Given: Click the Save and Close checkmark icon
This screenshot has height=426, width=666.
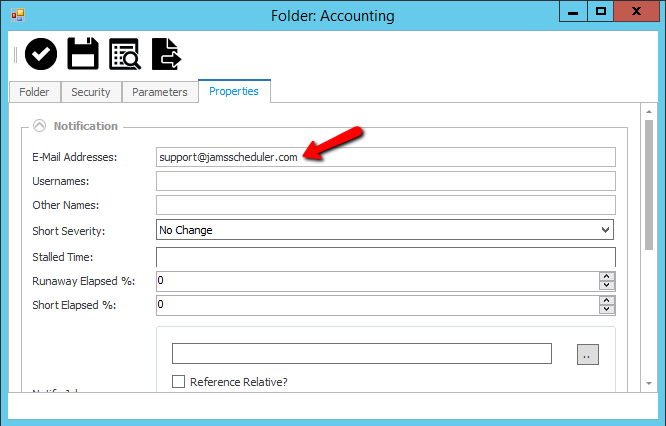Looking at the screenshot, I should coord(41,54).
